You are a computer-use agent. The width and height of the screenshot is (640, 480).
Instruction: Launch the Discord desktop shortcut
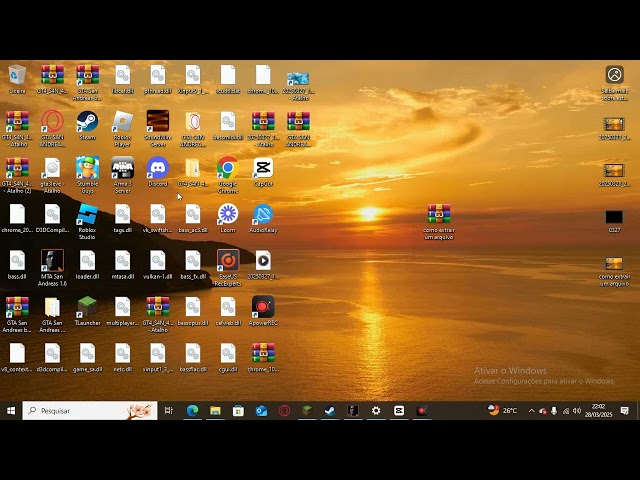[158, 171]
